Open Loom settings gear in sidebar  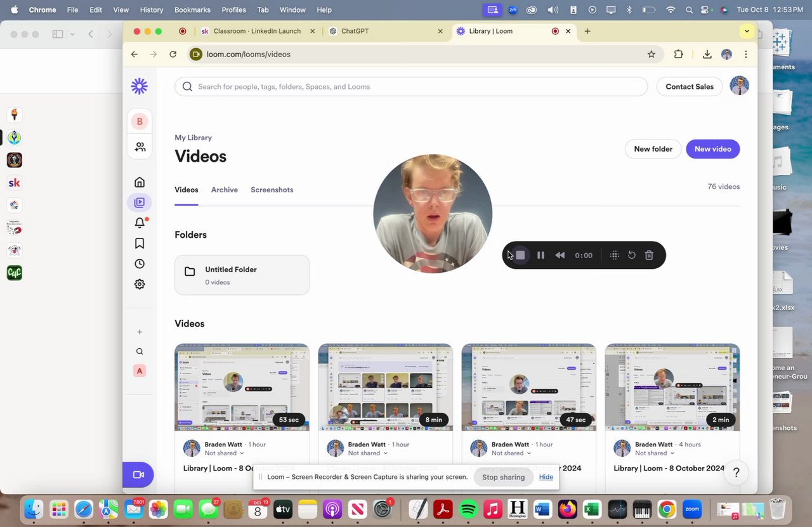tap(140, 284)
